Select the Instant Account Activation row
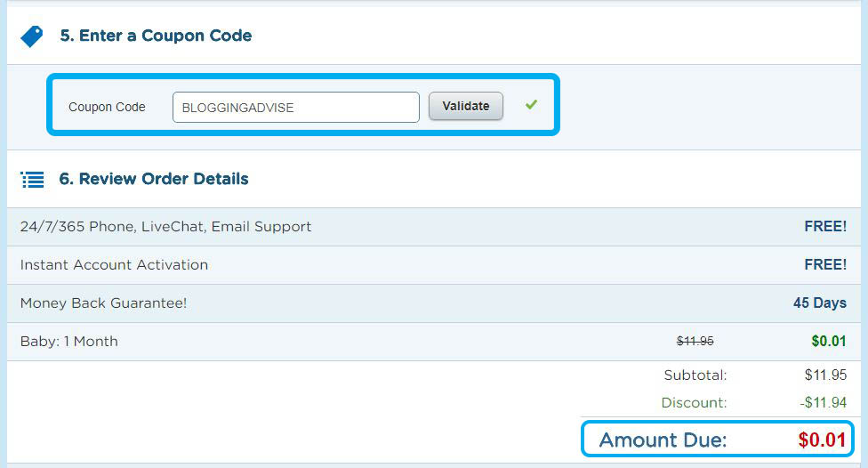868x468 pixels. pyautogui.click(x=433, y=265)
